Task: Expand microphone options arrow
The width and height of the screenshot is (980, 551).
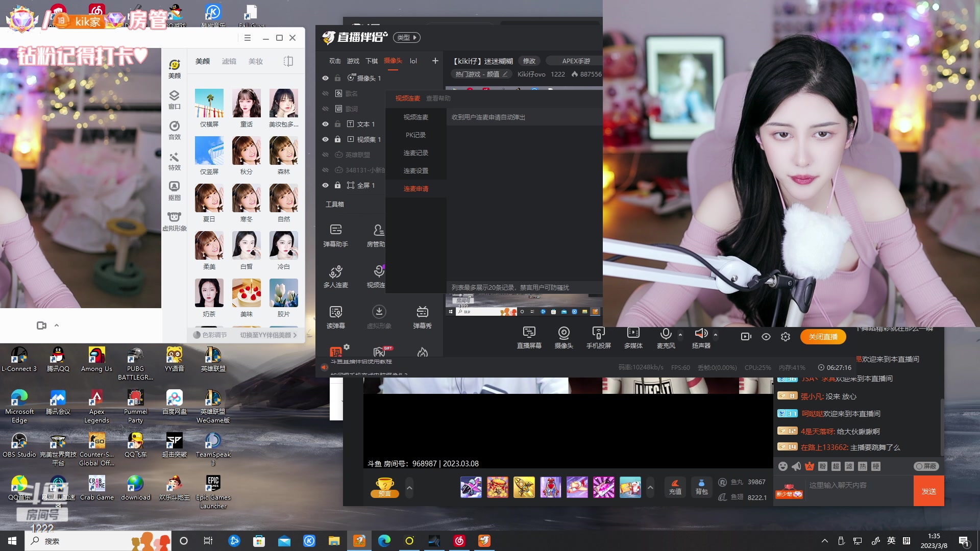Action: (x=680, y=335)
